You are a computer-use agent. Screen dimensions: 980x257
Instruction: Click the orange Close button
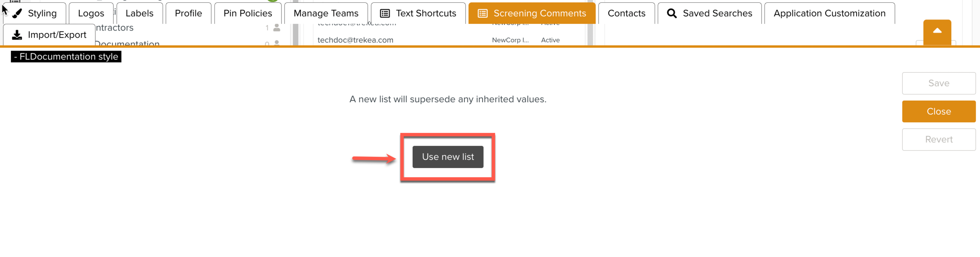(938, 111)
